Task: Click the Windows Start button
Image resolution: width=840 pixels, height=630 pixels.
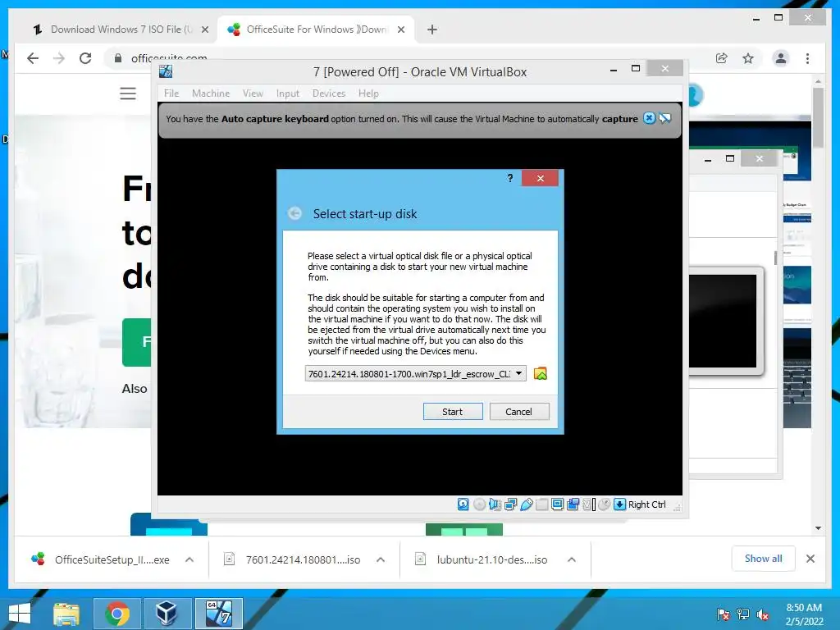Action: pos(20,614)
